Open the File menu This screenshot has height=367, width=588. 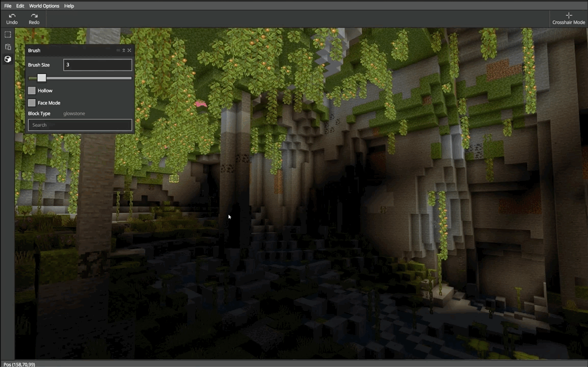pyautogui.click(x=8, y=6)
